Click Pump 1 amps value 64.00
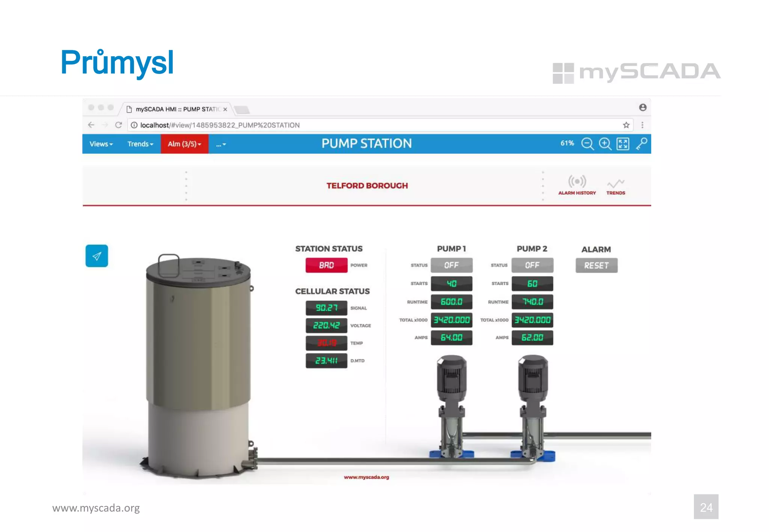The image size is (769, 532). click(451, 338)
